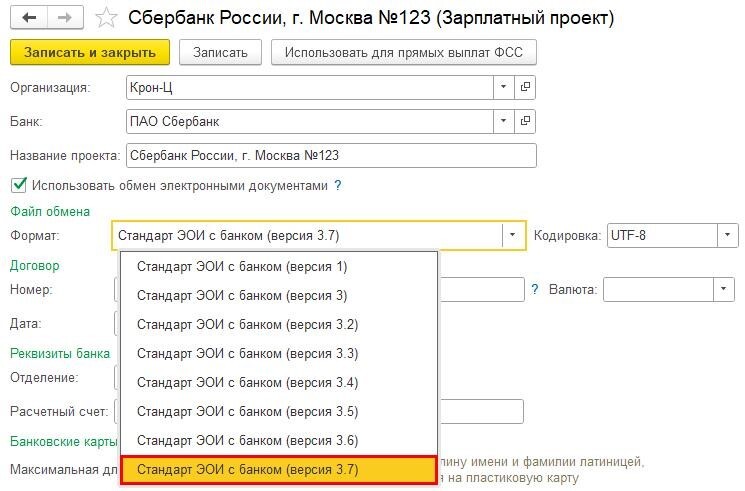The height and width of the screenshot is (491, 745).
Task: Expand the Банк dropdown list
Action: [x=503, y=122]
